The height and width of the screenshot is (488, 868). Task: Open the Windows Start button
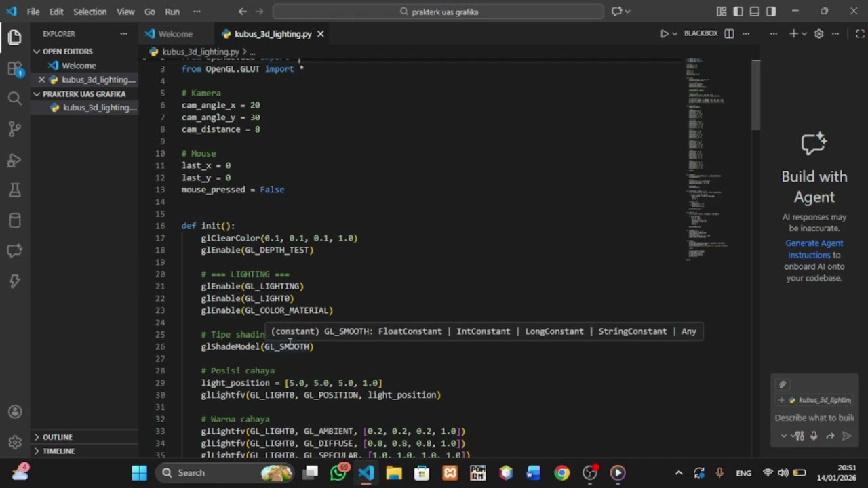[x=139, y=473]
